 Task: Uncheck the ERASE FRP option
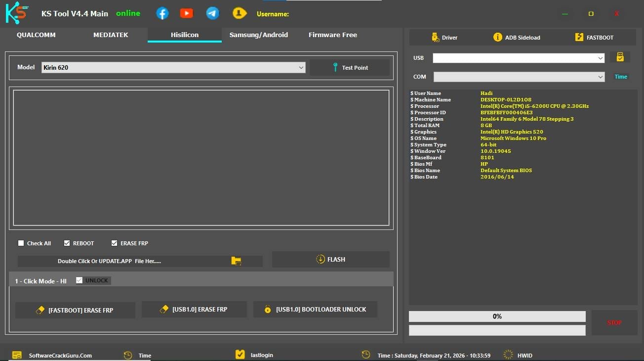coord(114,243)
